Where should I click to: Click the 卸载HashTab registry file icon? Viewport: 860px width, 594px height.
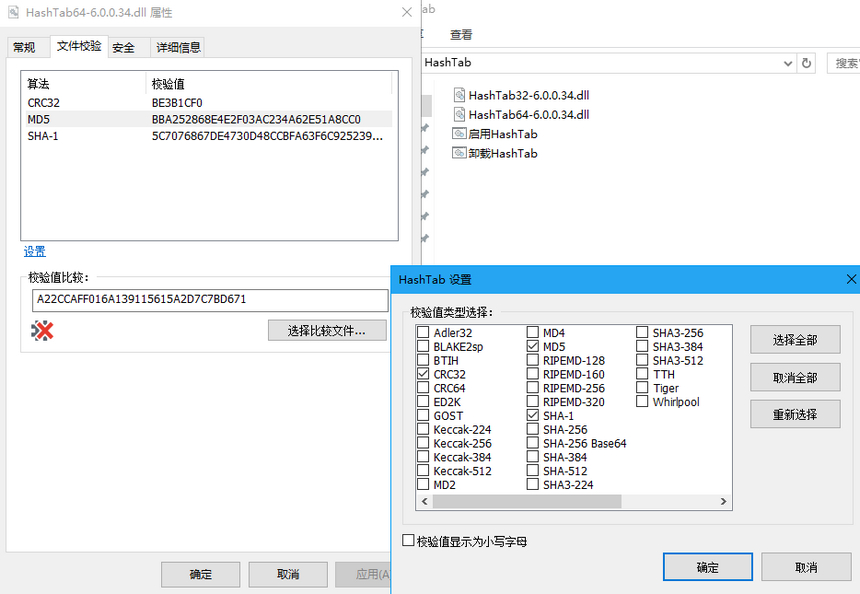tap(459, 152)
